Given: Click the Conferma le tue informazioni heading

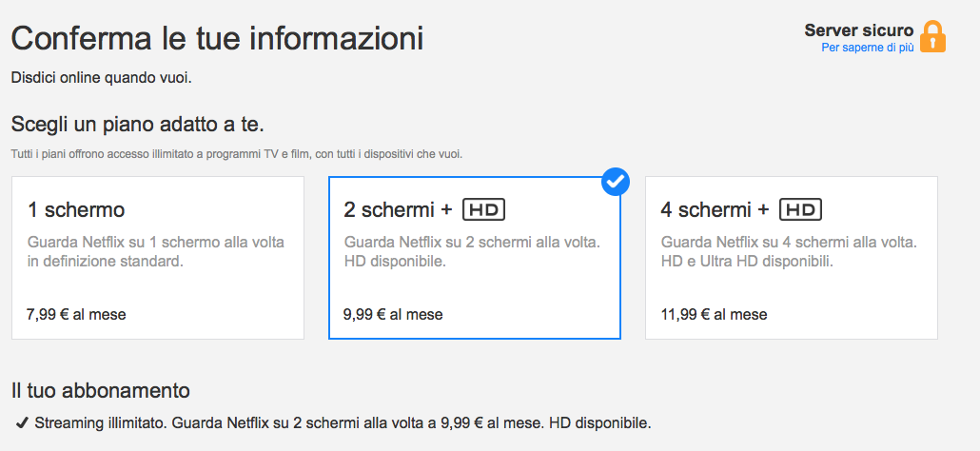Looking at the screenshot, I should click(217, 39).
